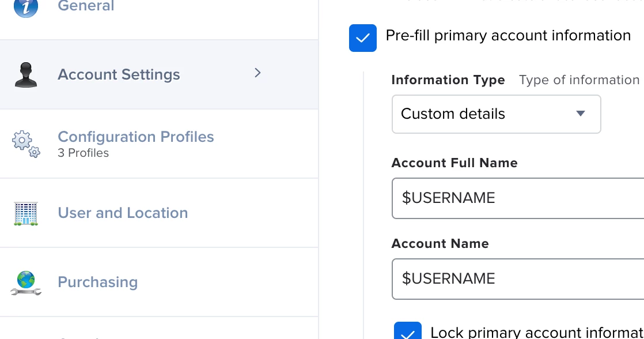Image resolution: width=644 pixels, height=339 pixels.
Task: Click the Account Settings silhouette icon
Action: [x=26, y=75]
